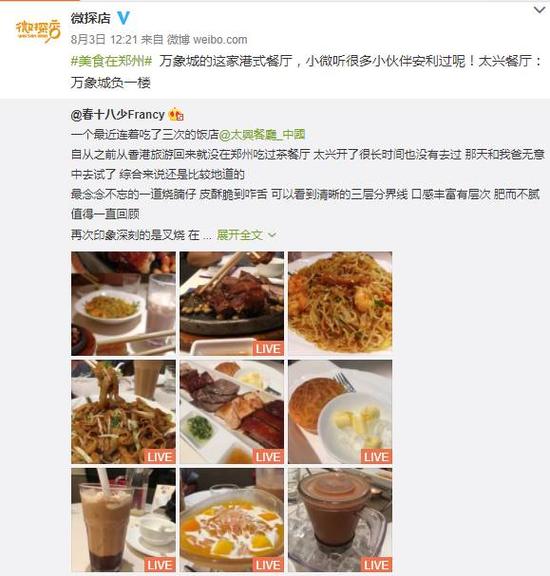Click the 微博 weibo.com source link
The height and width of the screenshot is (576, 550).
point(207,39)
